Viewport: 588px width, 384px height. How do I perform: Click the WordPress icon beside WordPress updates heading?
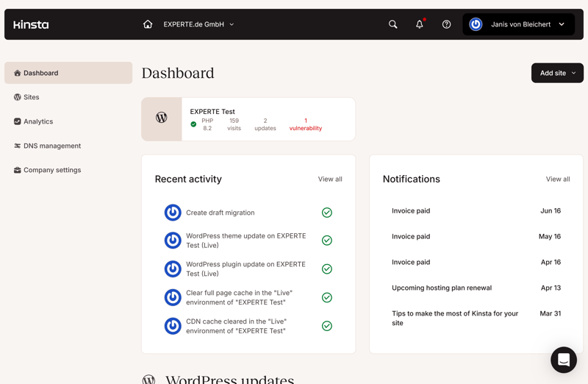pyautogui.click(x=149, y=379)
